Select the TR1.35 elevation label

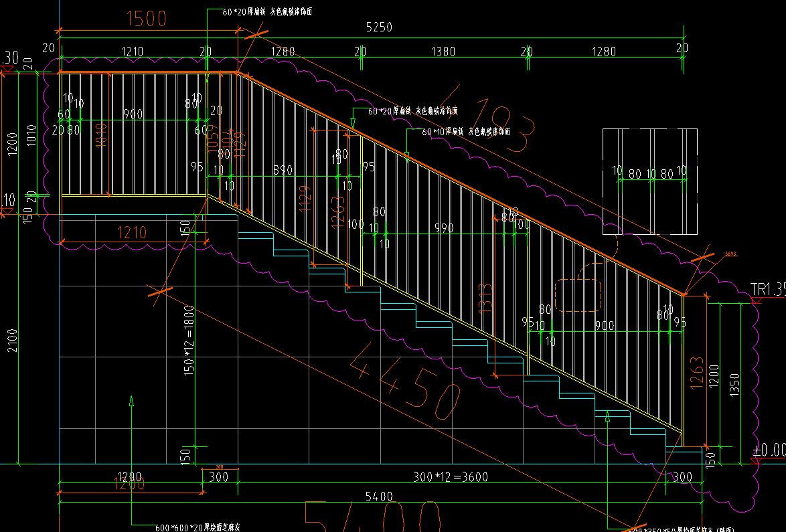click(768, 290)
